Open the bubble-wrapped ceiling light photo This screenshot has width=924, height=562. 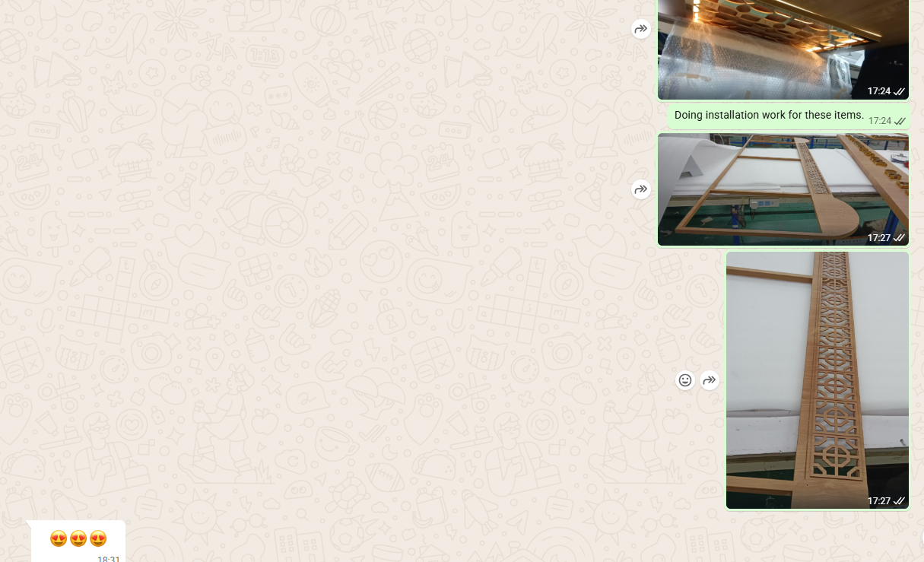tap(783, 46)
